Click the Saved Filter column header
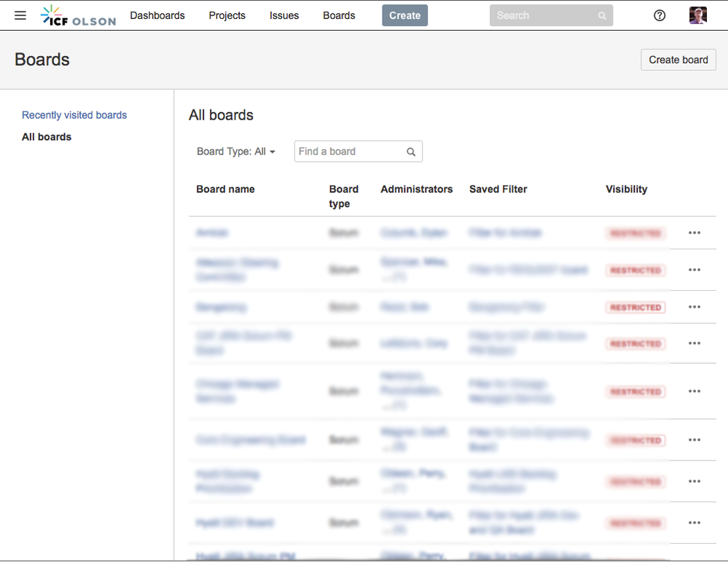The image size is (728, 562). [x=498, y=189]
